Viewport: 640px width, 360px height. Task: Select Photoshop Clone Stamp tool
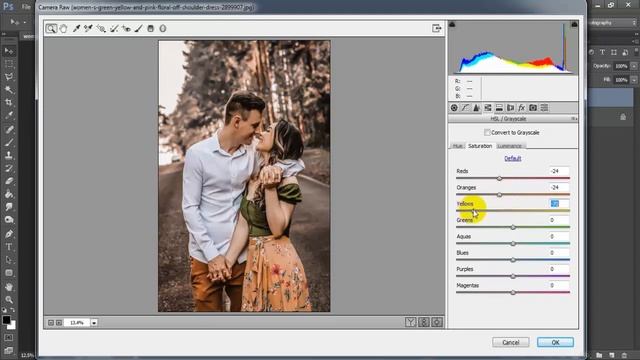[x=9, y=155]
